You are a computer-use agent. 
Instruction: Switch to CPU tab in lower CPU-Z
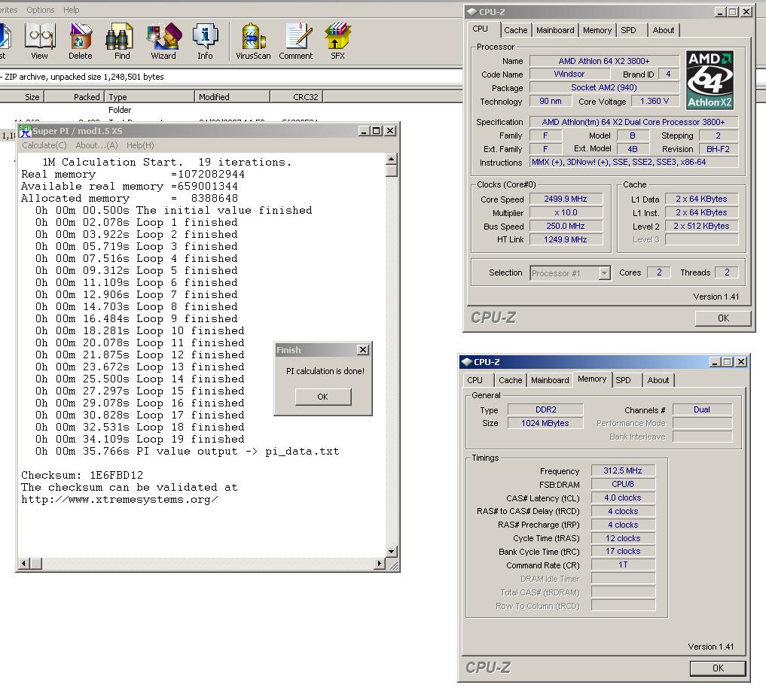(475, 380)
